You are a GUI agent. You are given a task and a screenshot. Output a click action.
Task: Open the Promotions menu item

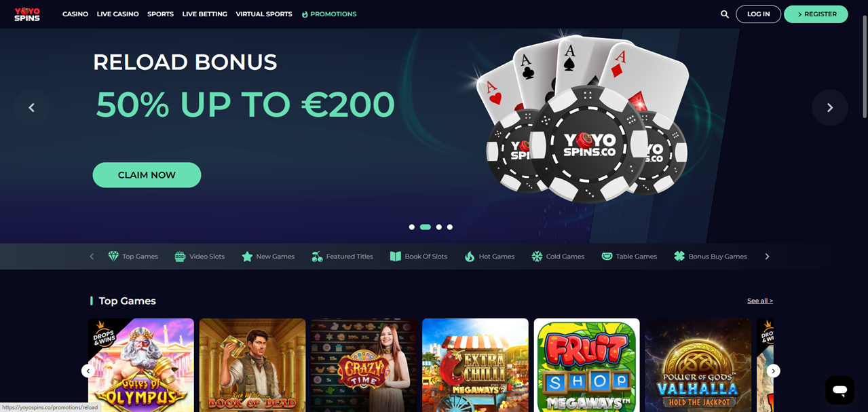tap(328, 14)
